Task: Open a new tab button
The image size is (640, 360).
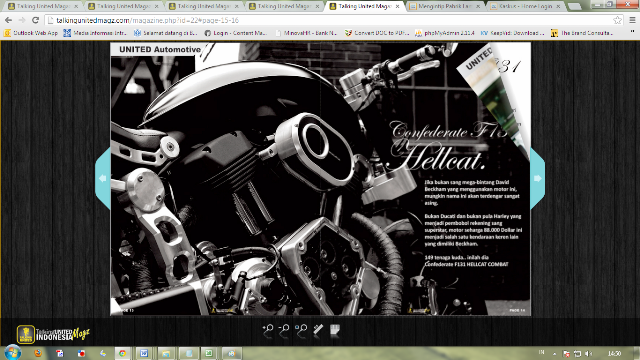Action: 574,7
